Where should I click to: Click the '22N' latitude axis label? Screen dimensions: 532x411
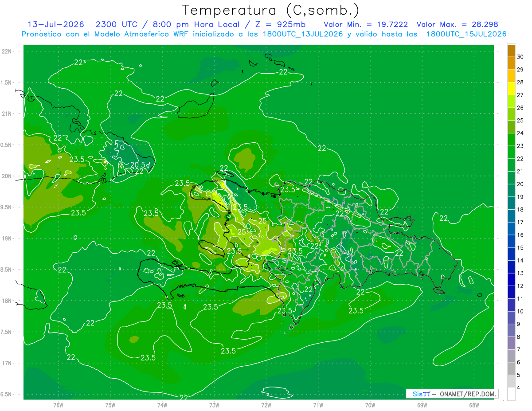(8, 51)
